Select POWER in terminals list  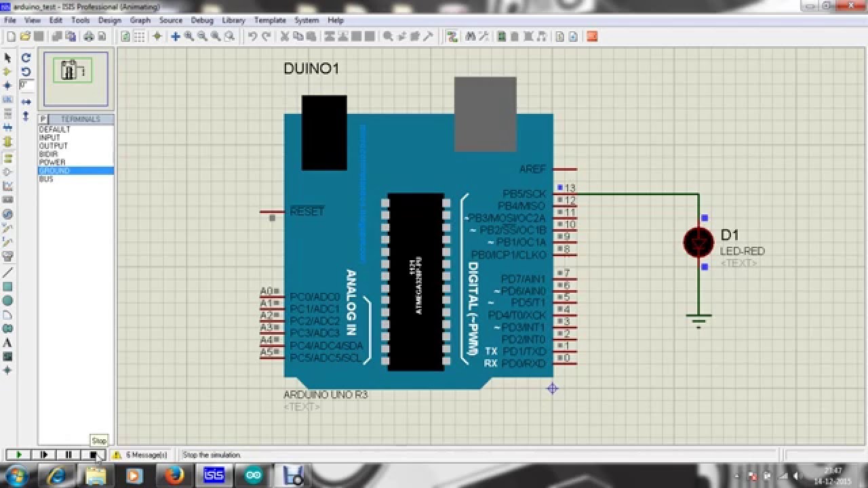click(75, 163)
